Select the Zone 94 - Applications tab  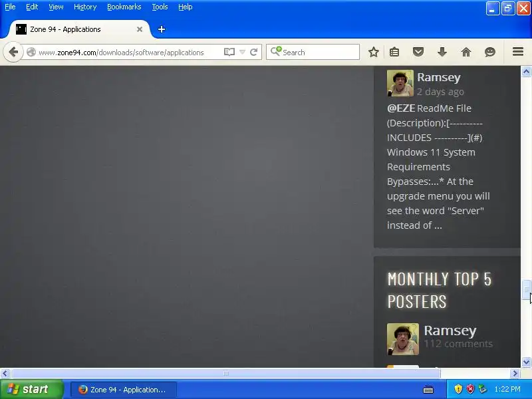[78, 29]
